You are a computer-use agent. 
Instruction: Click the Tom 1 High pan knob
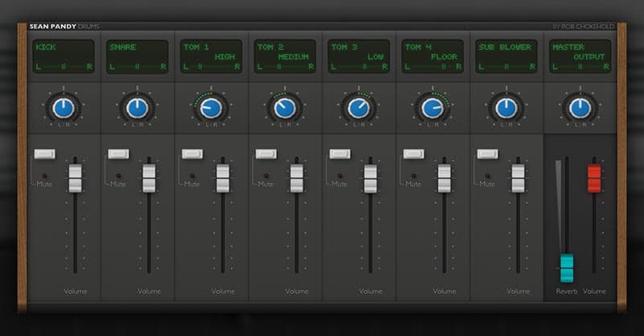pos(211,108)
